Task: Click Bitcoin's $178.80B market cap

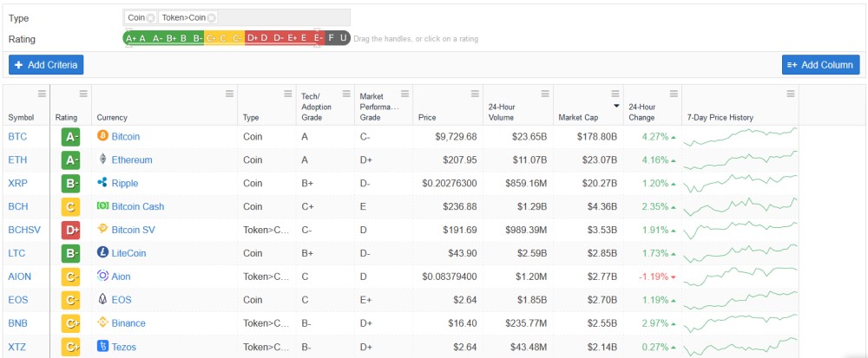Action: pos(597,136)
